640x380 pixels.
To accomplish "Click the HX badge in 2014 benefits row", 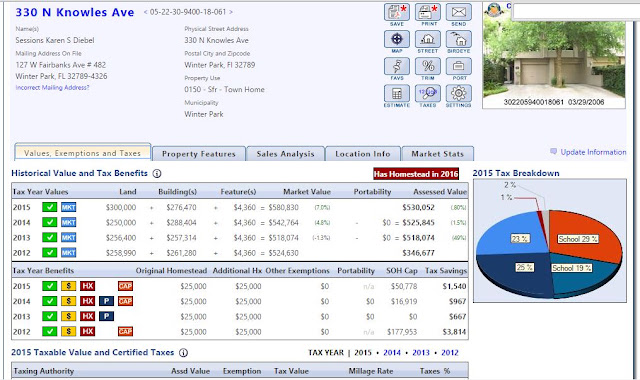I will [87, 301].
